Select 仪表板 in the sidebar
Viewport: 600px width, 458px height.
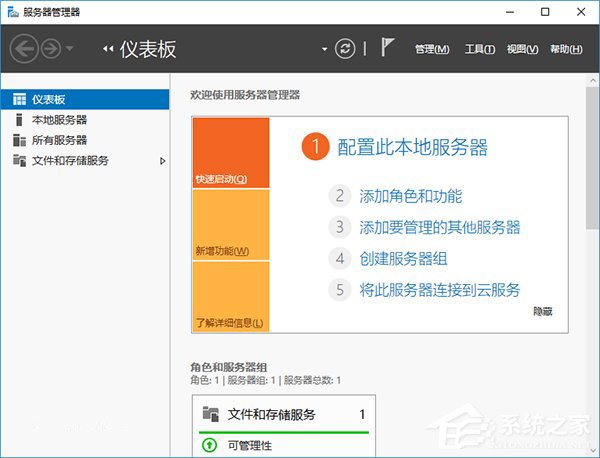coord(85,99)
